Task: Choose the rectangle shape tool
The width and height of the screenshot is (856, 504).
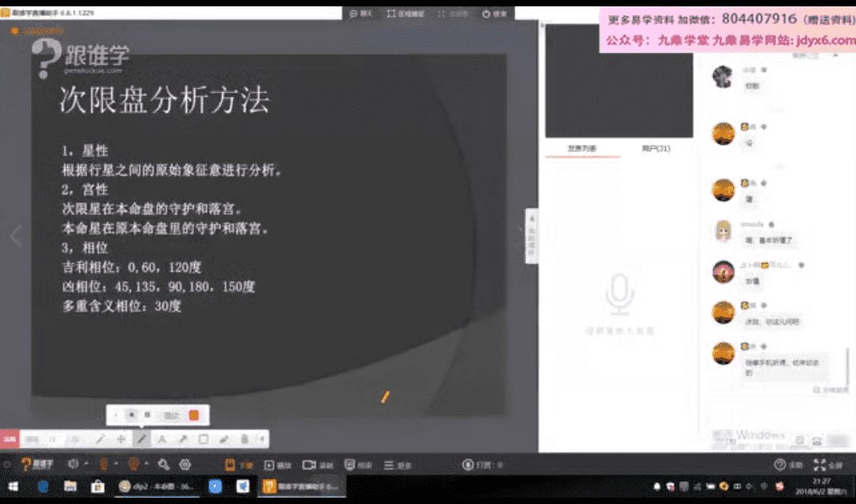Action: (x=203, y=438)
